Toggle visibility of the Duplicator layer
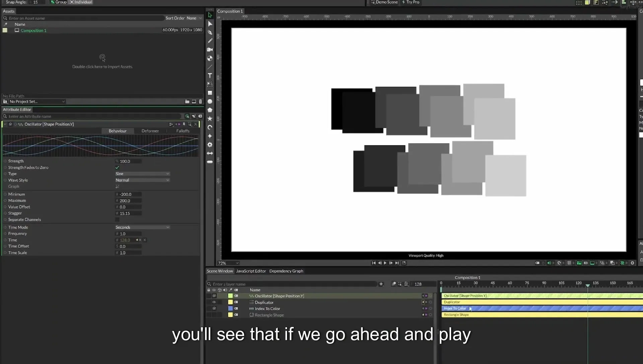Screen dimensions: 643x364 pyautogui.click(x=214, y=302)
